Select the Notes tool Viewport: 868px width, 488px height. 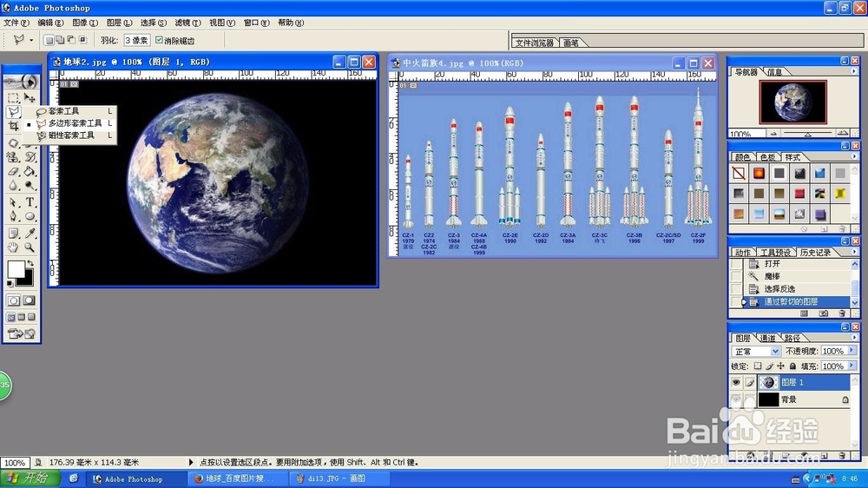point(13,234)
